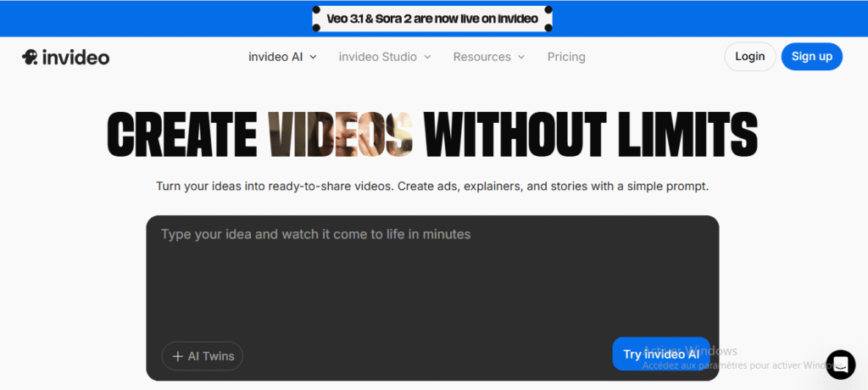Focus the video idea prompt field

pos(432,280)
